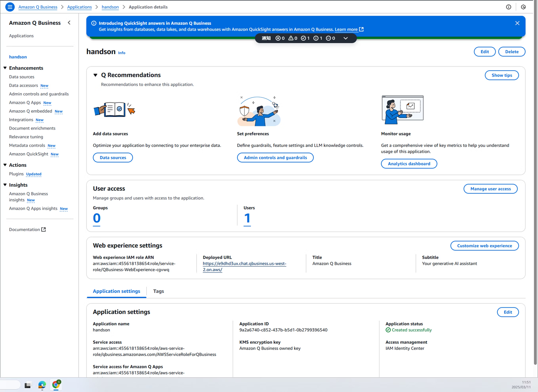
Task: Click the info circle icon in top bar
Action: pos(509,7)
